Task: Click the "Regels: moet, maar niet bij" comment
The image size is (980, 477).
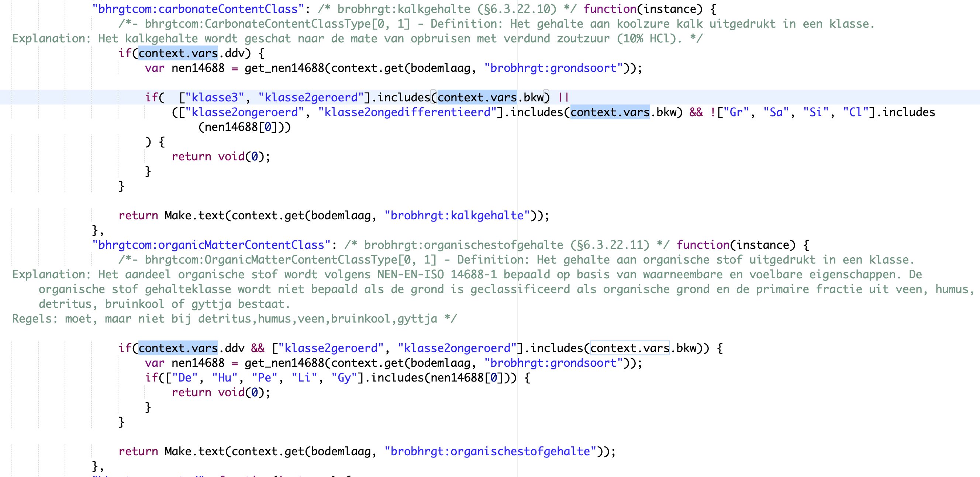Action: click(101, 319)
